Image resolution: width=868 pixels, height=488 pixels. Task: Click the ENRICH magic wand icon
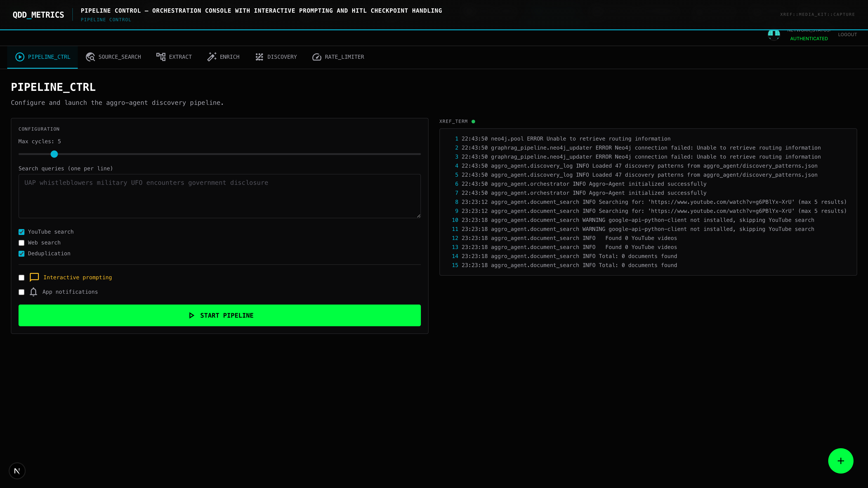coord(212,57)
